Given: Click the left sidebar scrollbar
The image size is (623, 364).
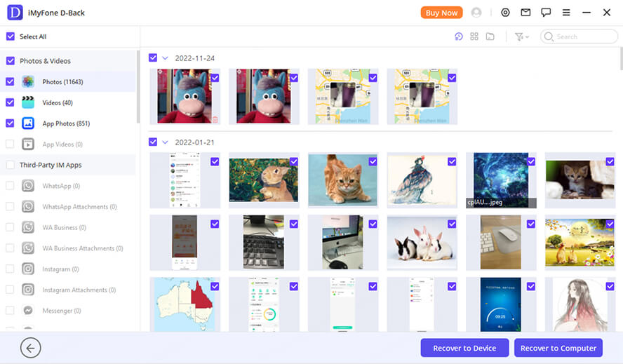Looking at the screenshot, I should 138,87.
